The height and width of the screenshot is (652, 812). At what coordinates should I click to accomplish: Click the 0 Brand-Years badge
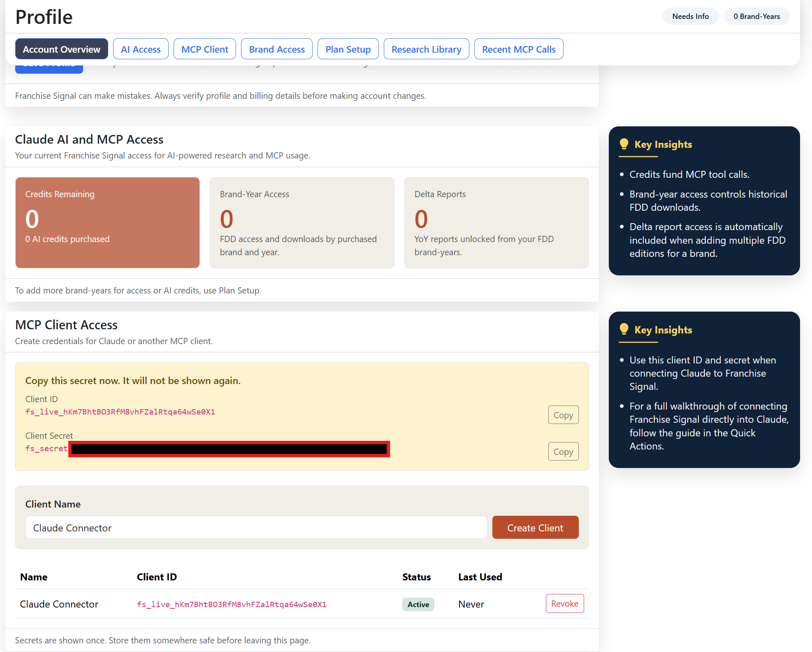tap(757, 16)
